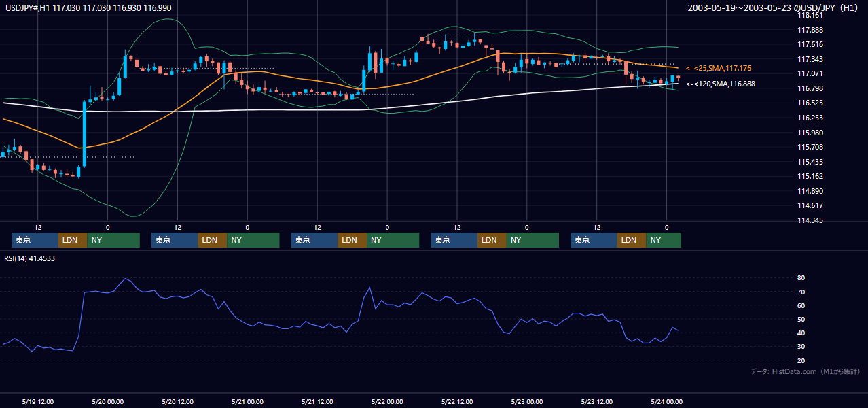The image size is (868, 408).
Task: Click RSI scale level 80
Action: click(801, 278)
